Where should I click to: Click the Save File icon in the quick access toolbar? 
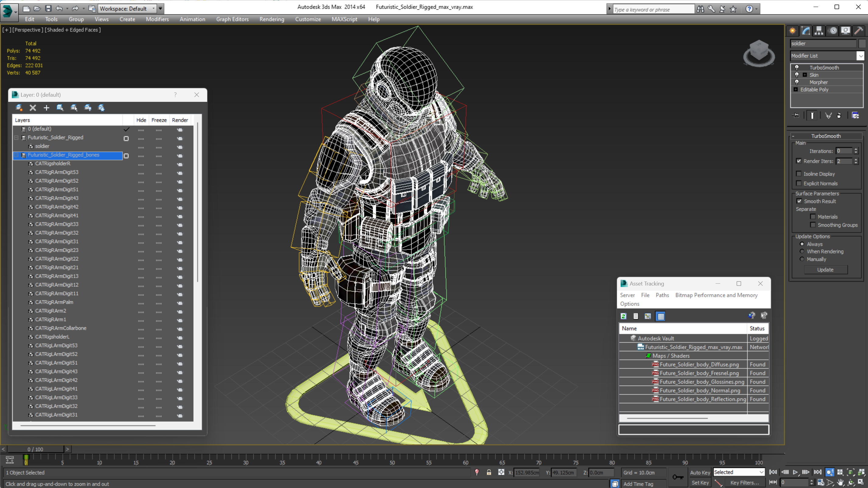pyautogui.click(x=48, y=9)
